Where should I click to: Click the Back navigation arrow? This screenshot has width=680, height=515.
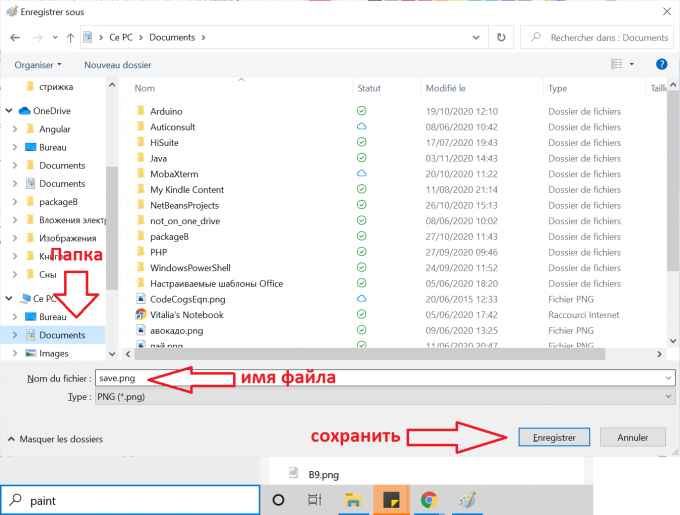tap(16, 38)
